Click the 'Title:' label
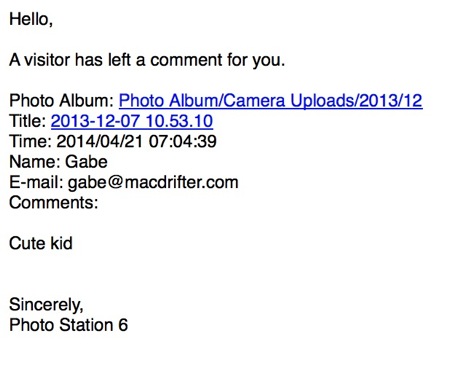The image size is (450, 366). coord(28,121)
